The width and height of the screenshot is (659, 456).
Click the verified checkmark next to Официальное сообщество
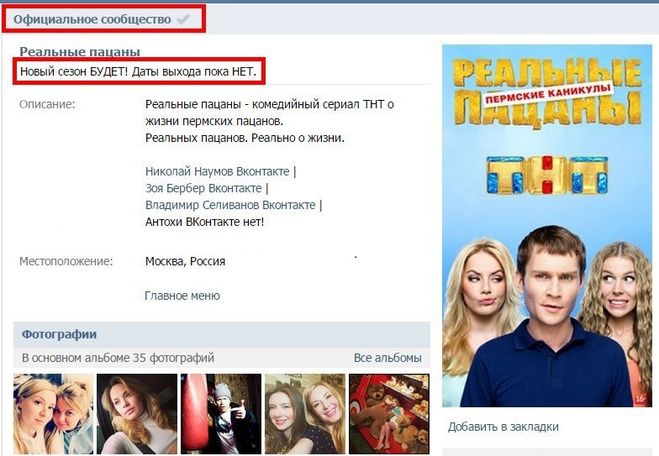click(183, 19)
